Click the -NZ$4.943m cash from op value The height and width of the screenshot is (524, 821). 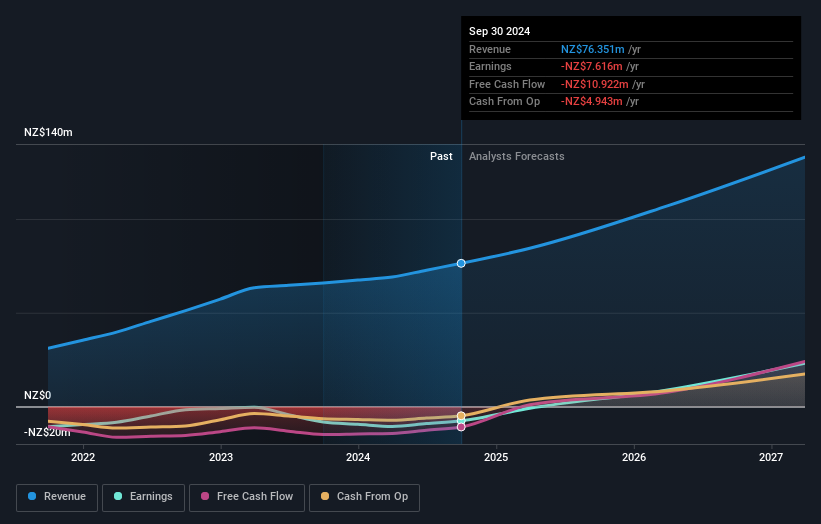coord(592,102)
